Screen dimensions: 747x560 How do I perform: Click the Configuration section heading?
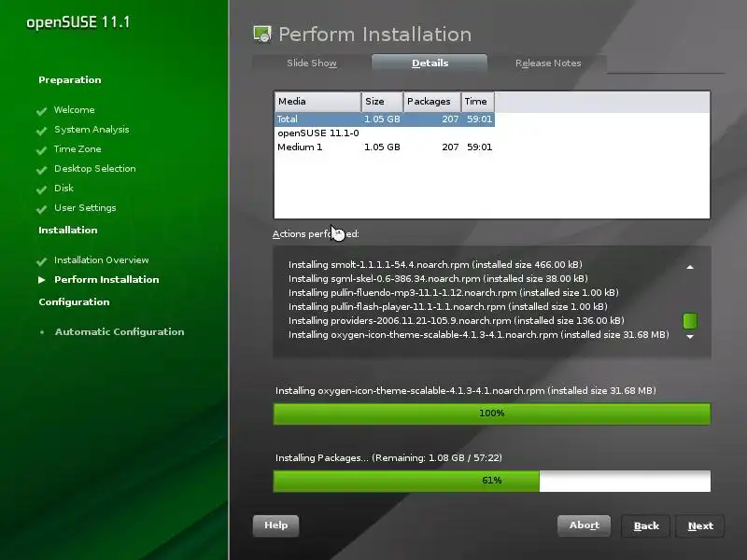[x=75, y=302]
